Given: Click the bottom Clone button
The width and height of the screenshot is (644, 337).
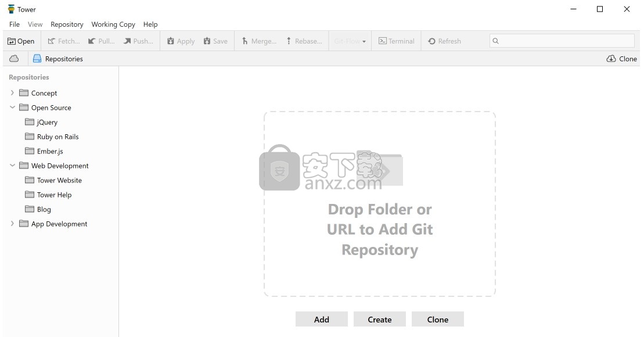Looking at the screenshot, I should [x=438, y=320].
